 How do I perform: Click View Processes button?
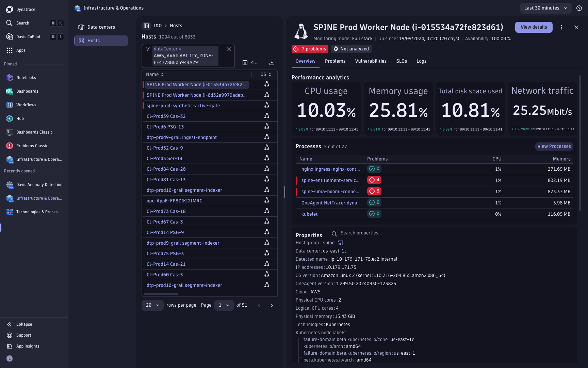pyautogui.click(x=554, y=147)
